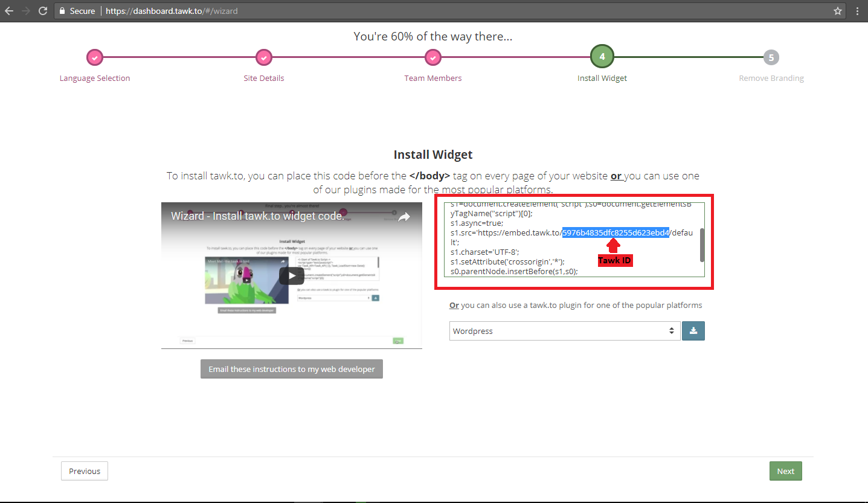The image size is (868, 503).
Task: Click the s1.charset='UTF-8' code line
Action: point(484,252)
